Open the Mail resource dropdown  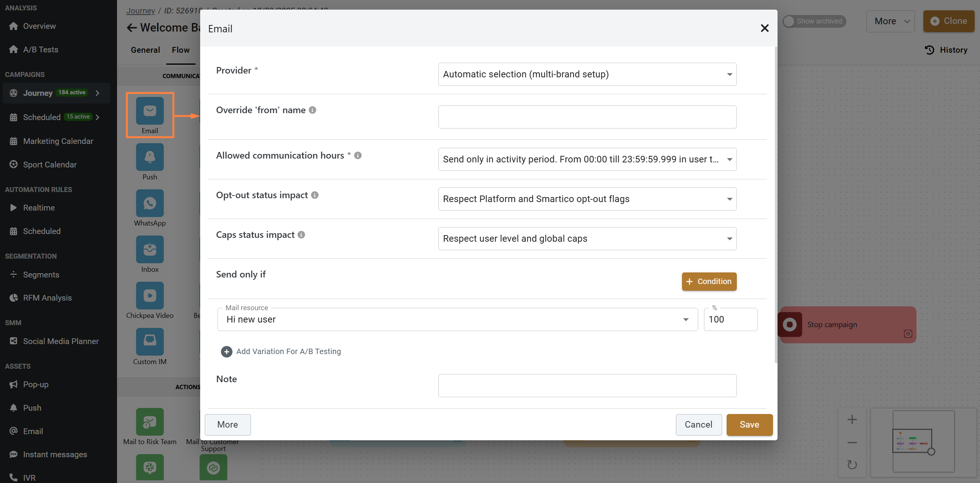point(457,319)
